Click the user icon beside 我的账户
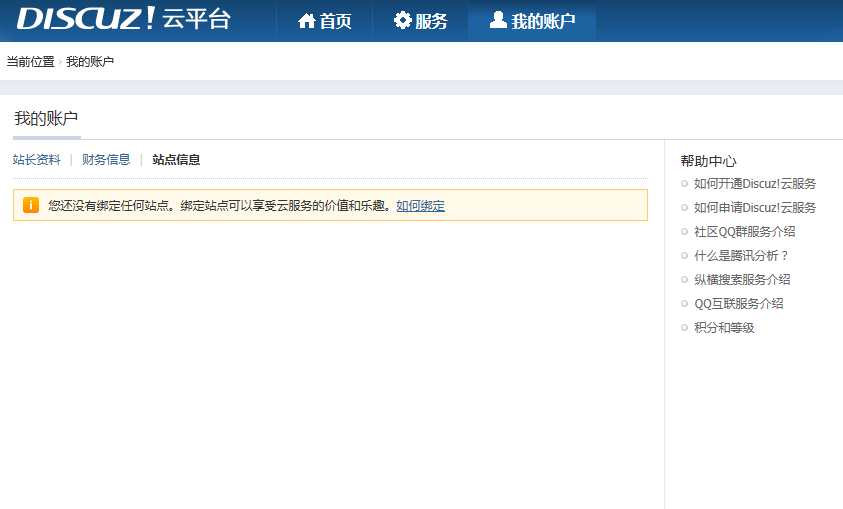This screenshot has width=843, height=509. click(x=498, y=20)
